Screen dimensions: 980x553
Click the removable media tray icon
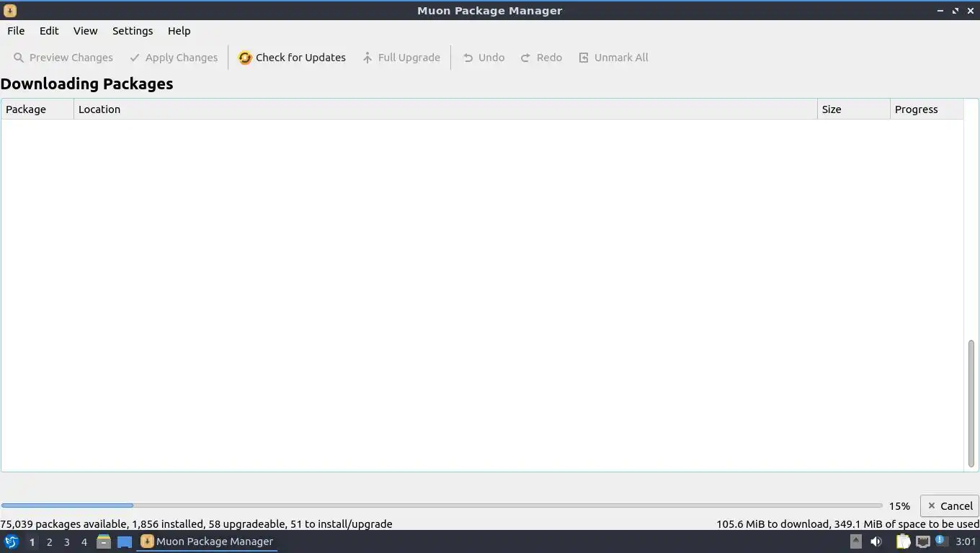pyautogui.click(x=855, y=541)
